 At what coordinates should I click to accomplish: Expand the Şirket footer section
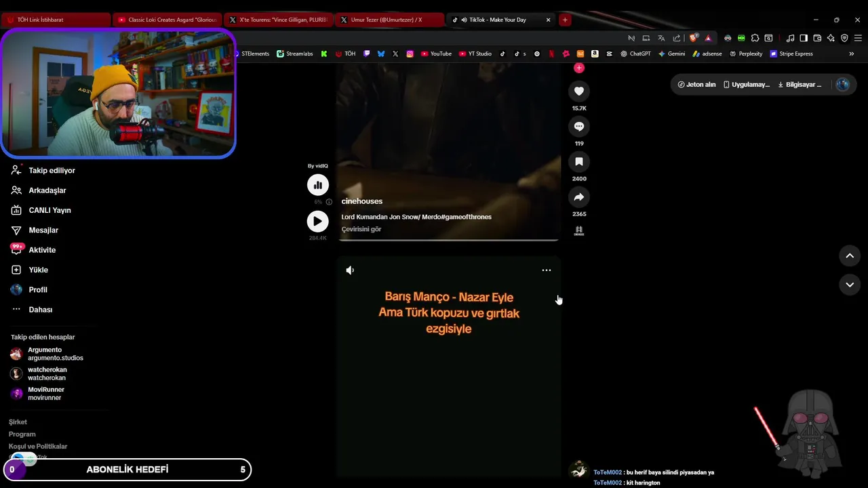(18, 422)
